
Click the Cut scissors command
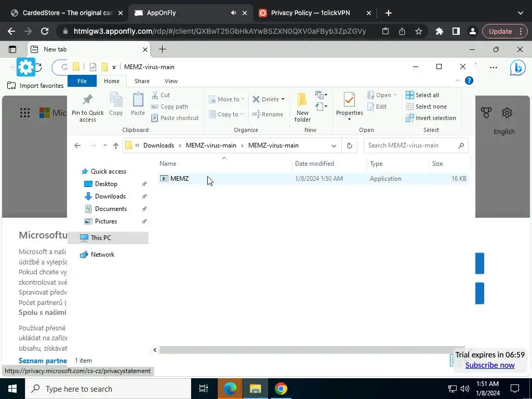pyautogui.click(x=161, y=95)
